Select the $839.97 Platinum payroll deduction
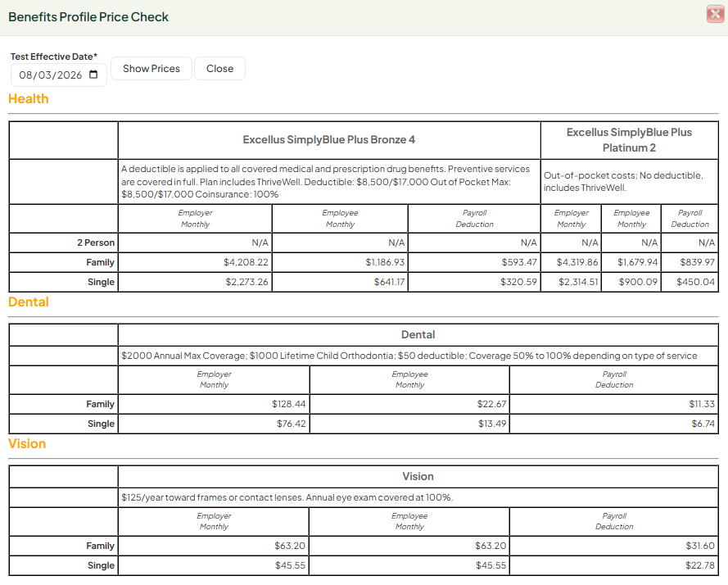This screenshot has width=728, height=585. pyautogui.click(x=698, y=262)
